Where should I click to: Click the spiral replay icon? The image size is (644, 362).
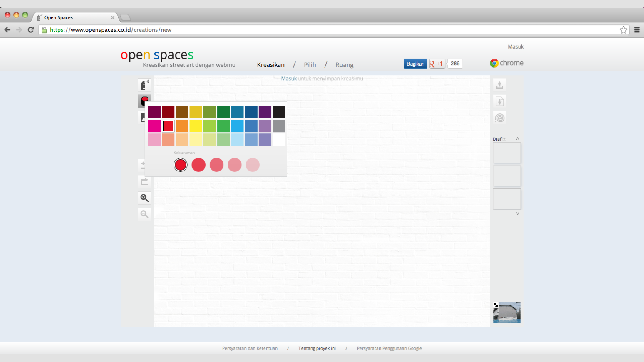(499, 118)
